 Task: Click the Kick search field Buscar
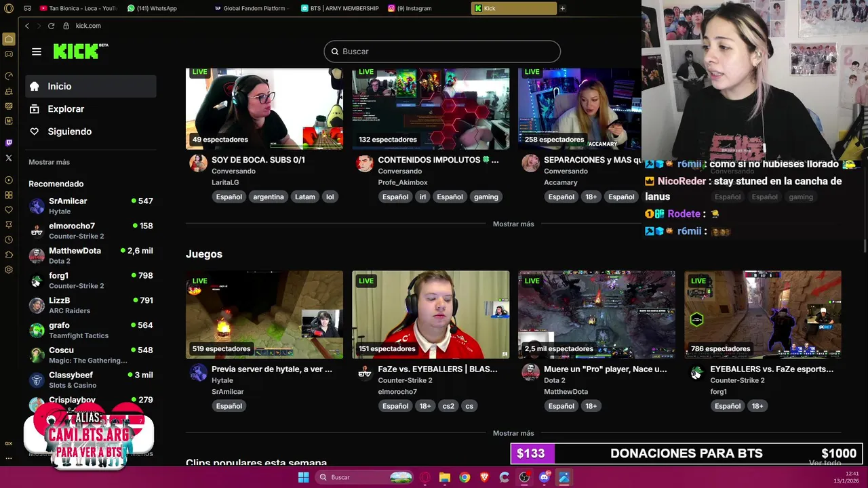click(442, 52)
